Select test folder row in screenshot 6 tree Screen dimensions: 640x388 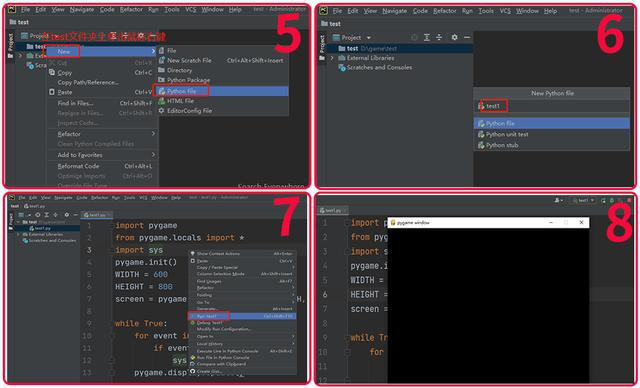(401, 48)
